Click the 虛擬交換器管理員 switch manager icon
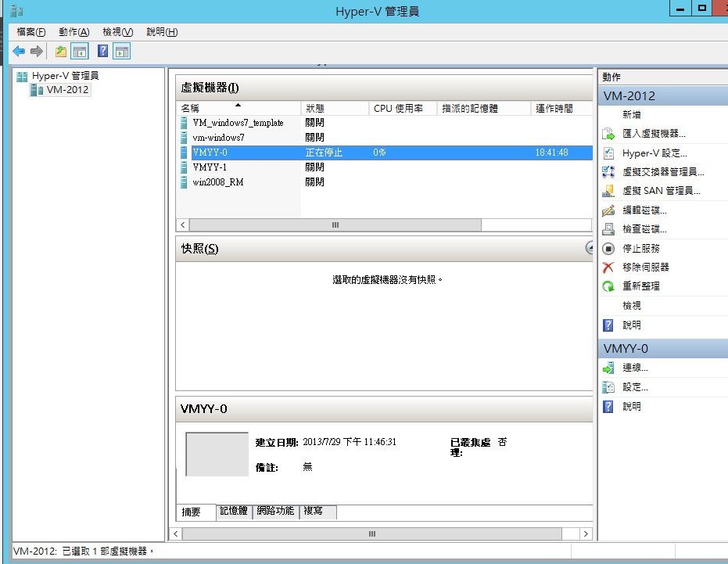The width and height of the screenshot is (728, 564). 608,172
